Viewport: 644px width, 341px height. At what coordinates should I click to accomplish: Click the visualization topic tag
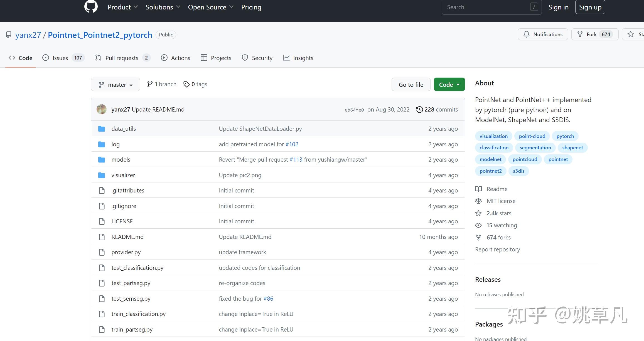[493, 136]
